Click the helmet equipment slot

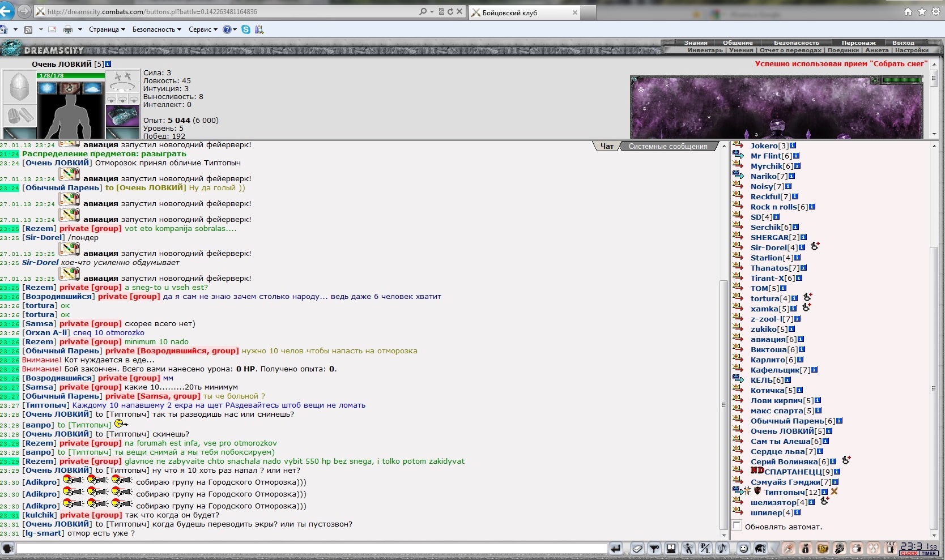19,87
